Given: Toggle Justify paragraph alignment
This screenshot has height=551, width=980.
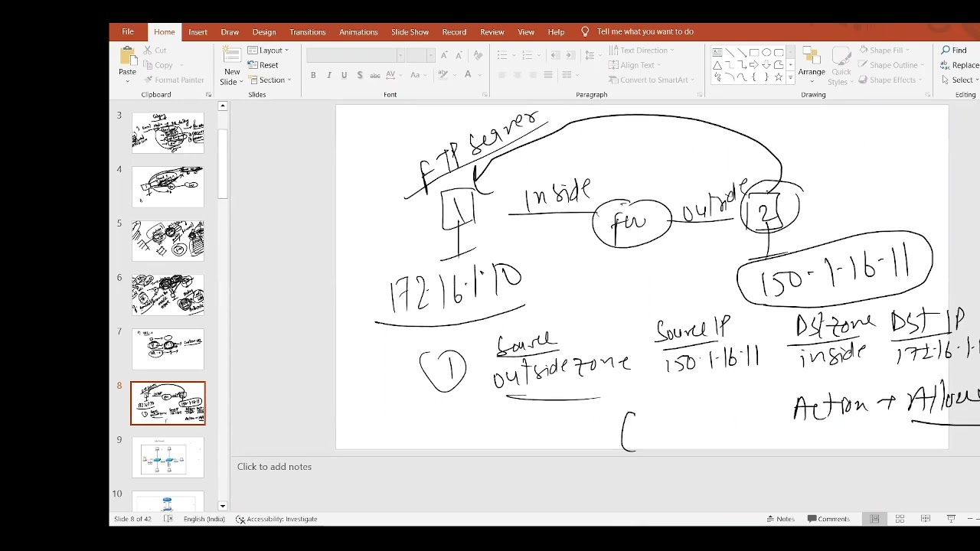Looking at the screenshot, I should (548, 75).
